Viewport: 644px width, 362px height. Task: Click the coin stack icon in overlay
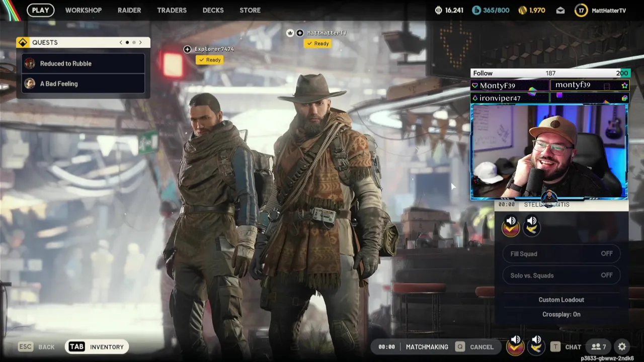pyautogui.click(x=624, y=99)
